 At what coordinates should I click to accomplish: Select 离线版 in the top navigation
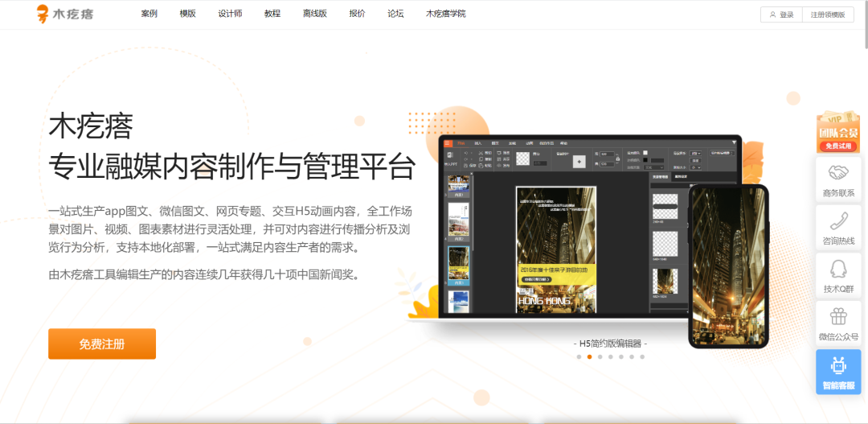(x=315, y=14)
